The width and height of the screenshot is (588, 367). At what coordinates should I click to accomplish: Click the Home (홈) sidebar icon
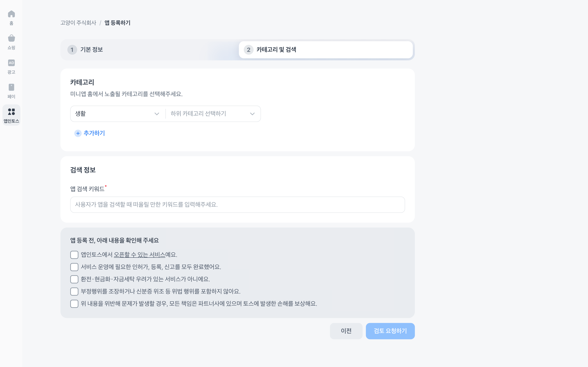tap(11, 14)
